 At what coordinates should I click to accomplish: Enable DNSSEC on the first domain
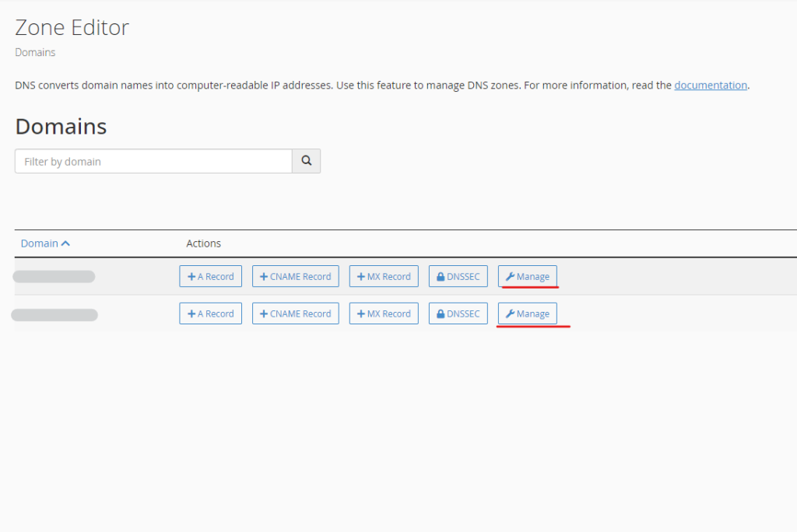tap(458, 275)
